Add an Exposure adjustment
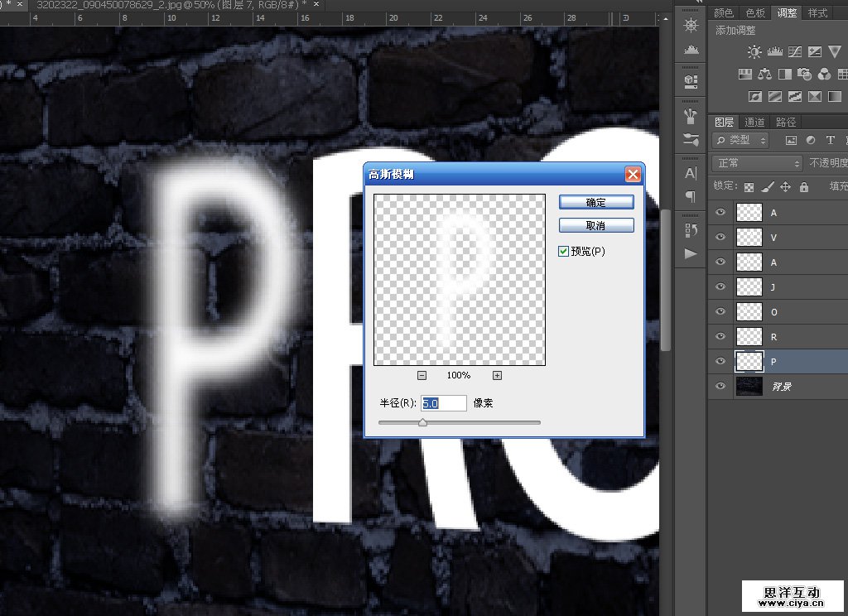This screenshot has width=848, height=616. pos(815,51)
